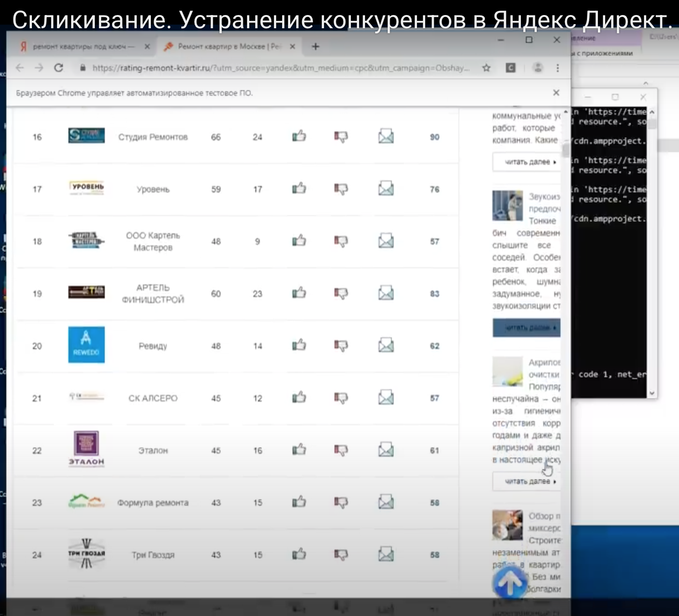This screenshot has width=679, height=616.
Task: Click rating value 90 for Студия Ремонтов
Action: (435, 137)
